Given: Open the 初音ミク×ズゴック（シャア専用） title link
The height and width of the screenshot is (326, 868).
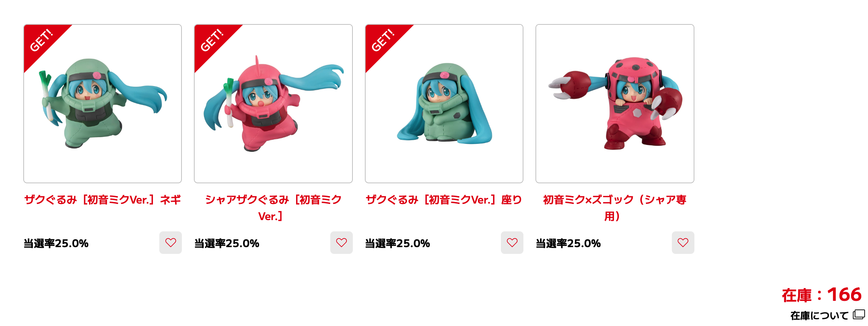Looking at the screenshot, I should pos(615,208).
